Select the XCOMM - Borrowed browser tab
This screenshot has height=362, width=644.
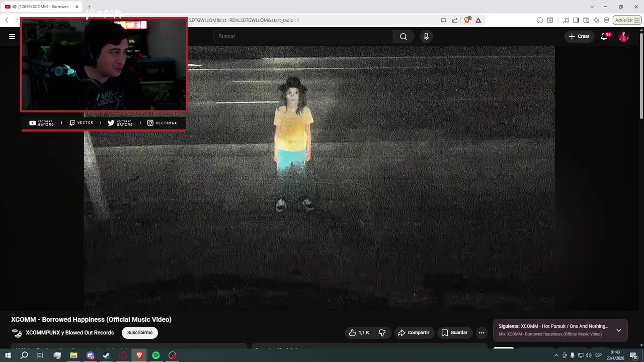(41, 7)
